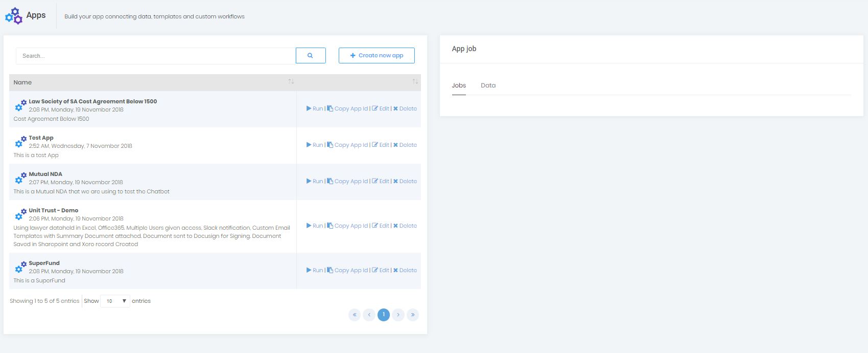Run the Law Society Cost Agreement app

(315, 108)
